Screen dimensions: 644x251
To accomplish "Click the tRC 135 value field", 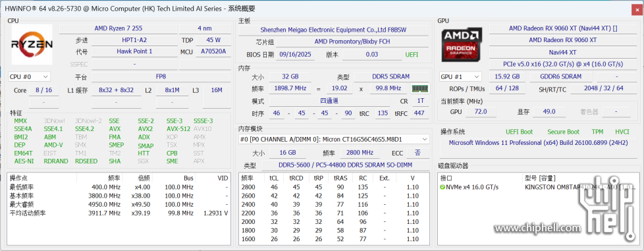I will [x=383, y=113].
